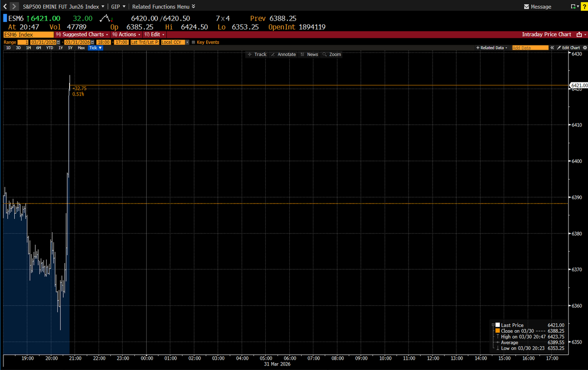
Task: Open the Message envelope icon
Action: tap(526, 7)
